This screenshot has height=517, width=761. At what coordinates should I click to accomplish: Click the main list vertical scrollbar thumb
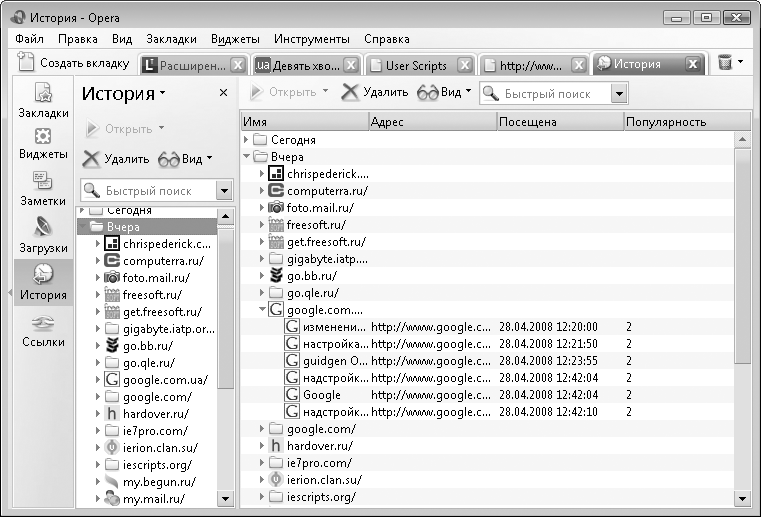(743, 256)
